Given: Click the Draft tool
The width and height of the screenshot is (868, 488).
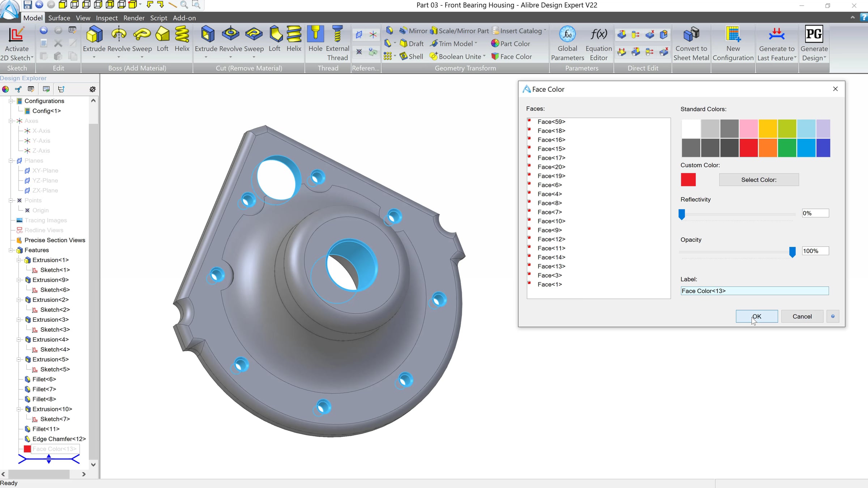Looking at the screenshot, I should pos(412,44).
